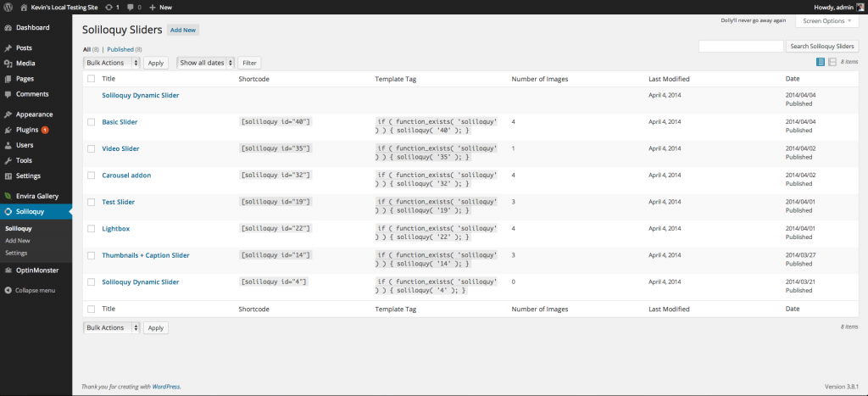868x396 pixels.
Task: Open the comments bubble icon in admin bar
Action: point(131,7)
